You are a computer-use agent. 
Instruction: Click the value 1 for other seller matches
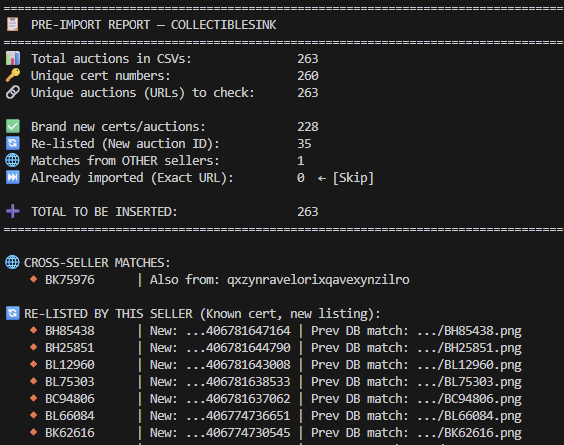[301, 160]
